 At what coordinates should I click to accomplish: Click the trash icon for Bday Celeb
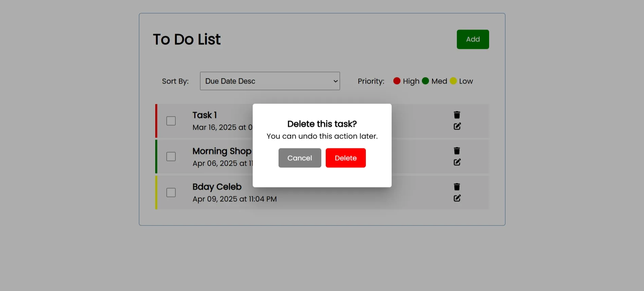coord(457,187)
